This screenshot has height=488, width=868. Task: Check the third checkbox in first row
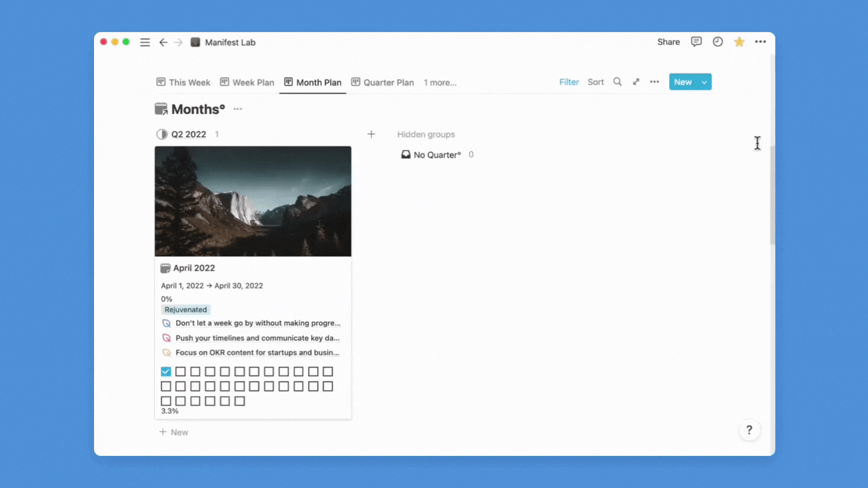point(195,372)
